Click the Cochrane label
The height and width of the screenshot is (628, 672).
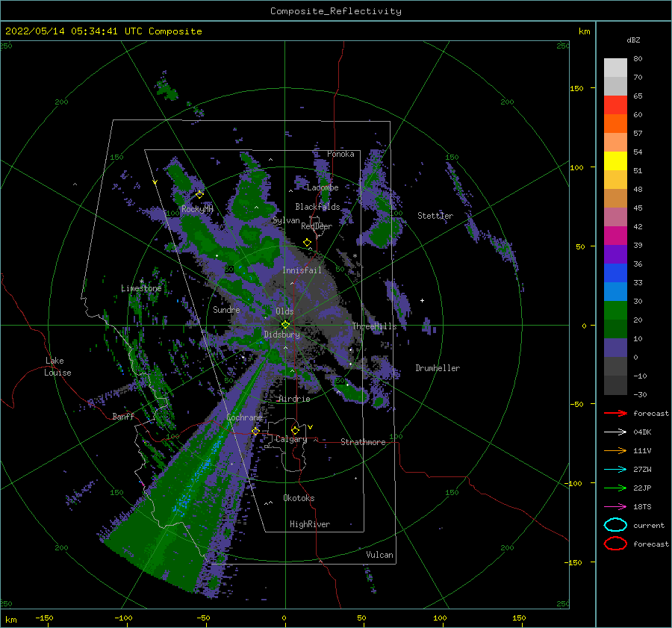[x=244, y=417]
